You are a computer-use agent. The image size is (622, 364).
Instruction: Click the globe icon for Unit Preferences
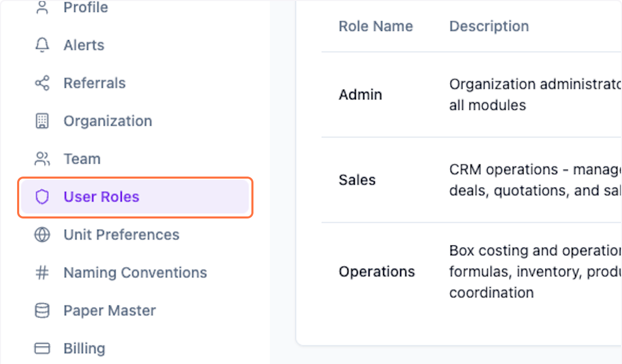tap(42, 235)
